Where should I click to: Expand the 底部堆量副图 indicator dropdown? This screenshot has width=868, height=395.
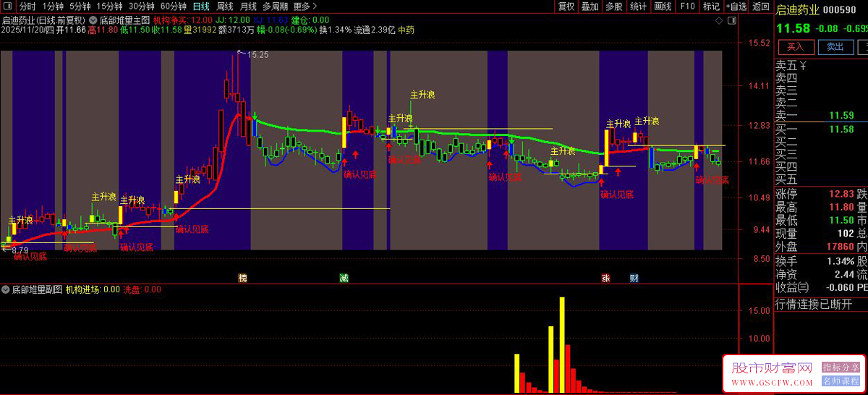pyautogui.click(x=6, y=289)
